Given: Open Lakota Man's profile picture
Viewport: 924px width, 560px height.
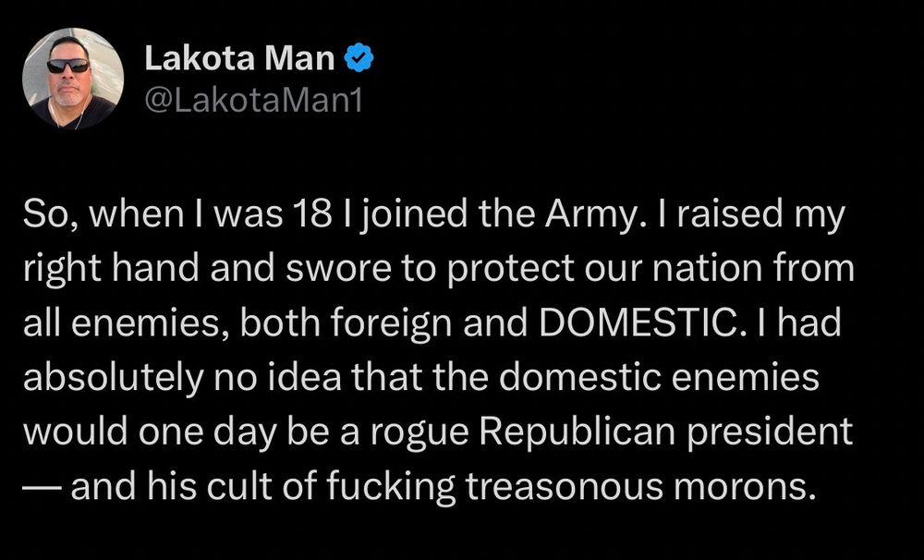Looking at the screenshot, I should point(73,79).
